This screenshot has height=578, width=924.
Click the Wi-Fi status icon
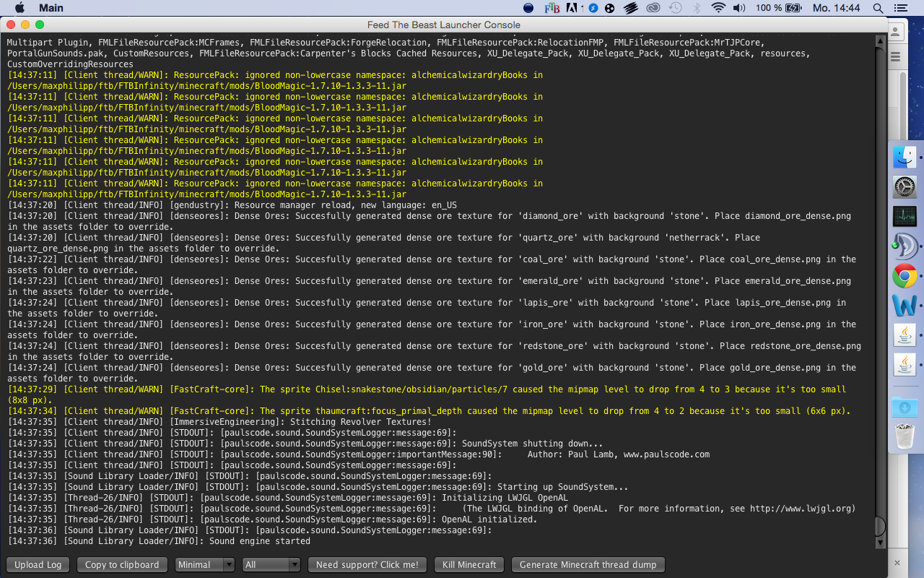pos(718,8)
